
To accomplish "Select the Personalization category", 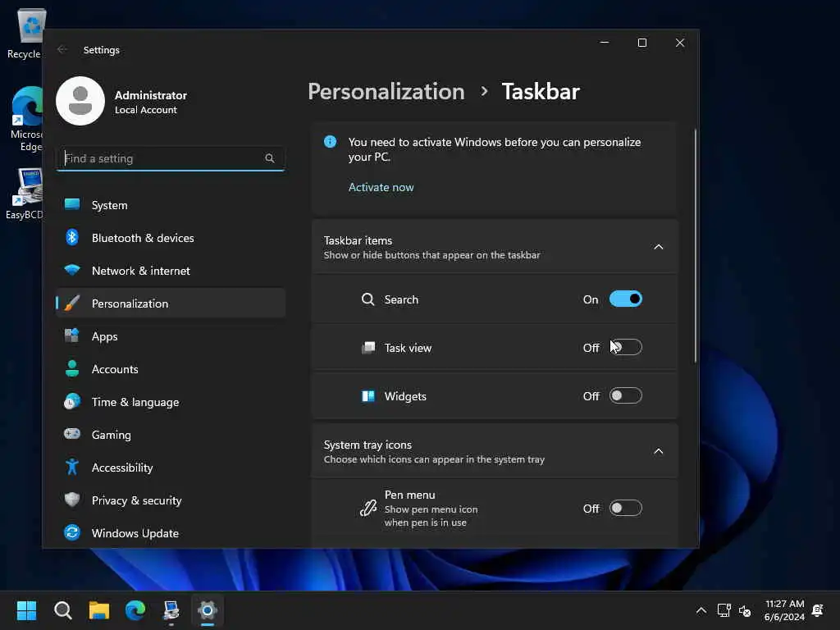I will coord(171,304).
